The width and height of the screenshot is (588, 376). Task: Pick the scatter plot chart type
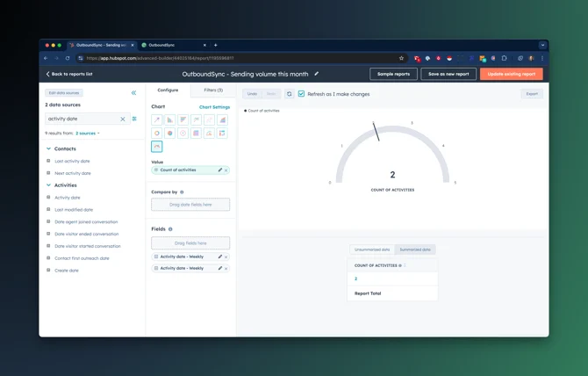(209, 120)
